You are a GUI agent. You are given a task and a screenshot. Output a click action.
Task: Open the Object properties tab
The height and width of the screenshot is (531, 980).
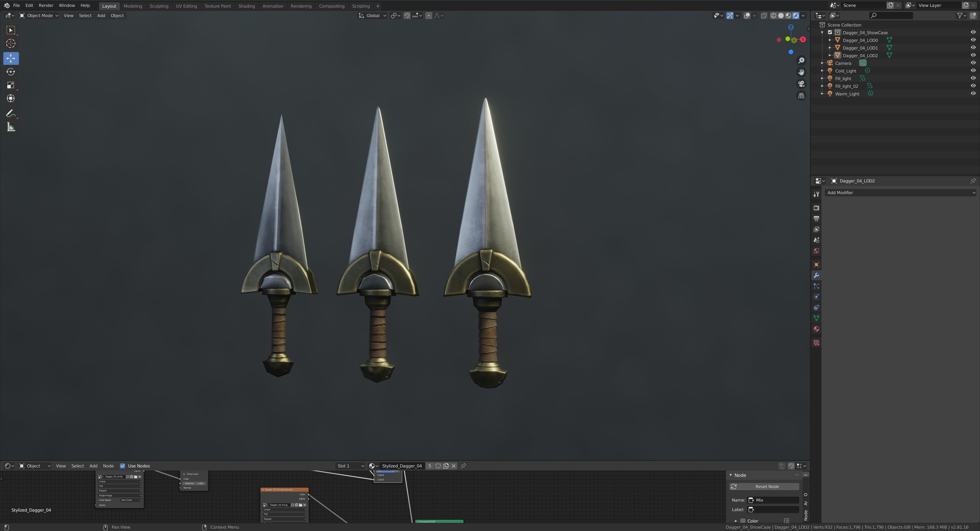point(816,265)
